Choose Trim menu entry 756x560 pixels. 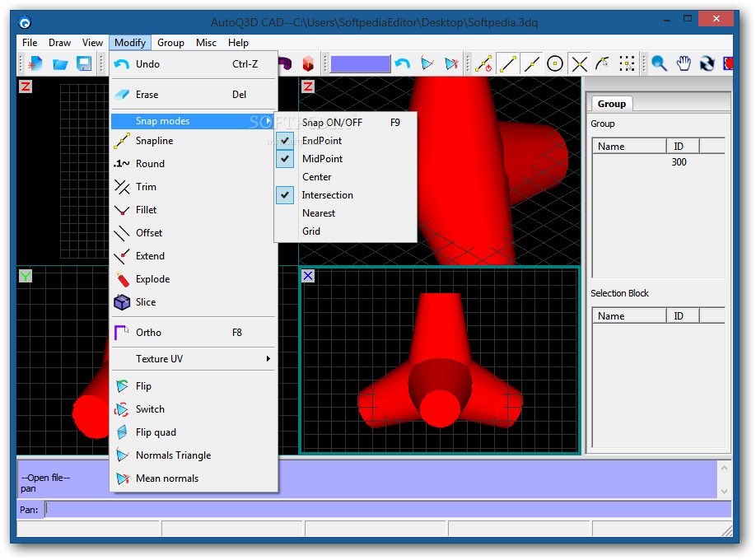click(194, 187)
